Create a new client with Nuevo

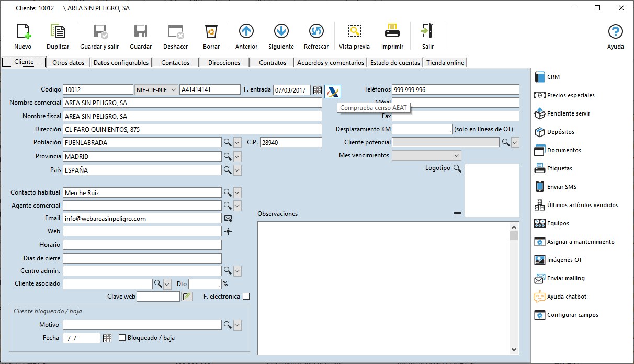(23, 36)
